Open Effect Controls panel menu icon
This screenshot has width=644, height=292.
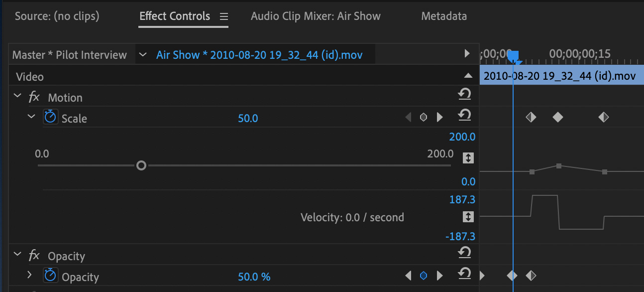click(x=224, y=16)
